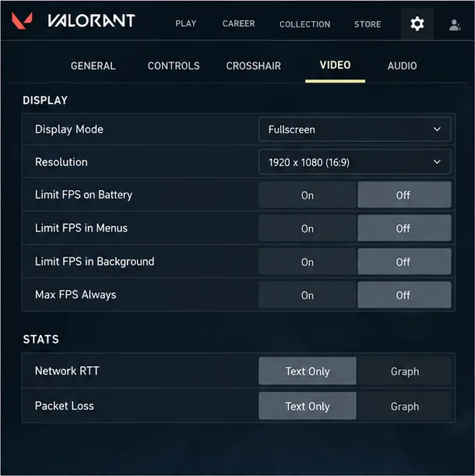Click the VALORANT wordmark
Viewport: 475px width, 476px height.
tap(91, 20)
